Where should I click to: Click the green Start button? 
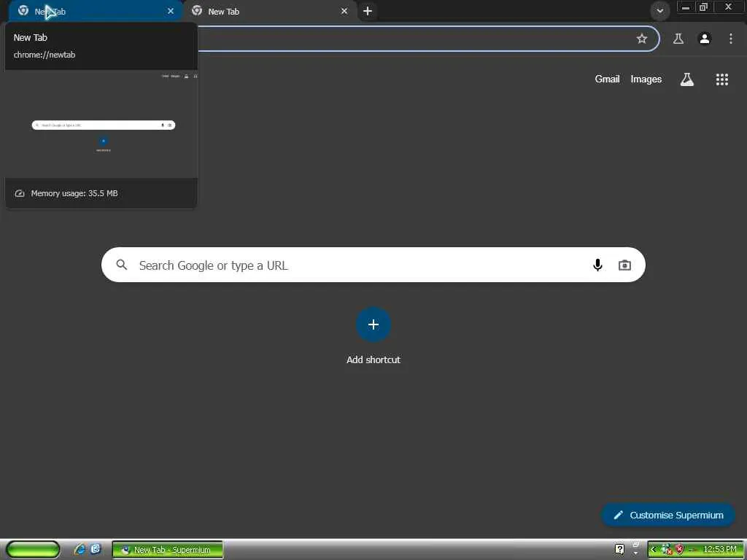[x=33, y=549]
